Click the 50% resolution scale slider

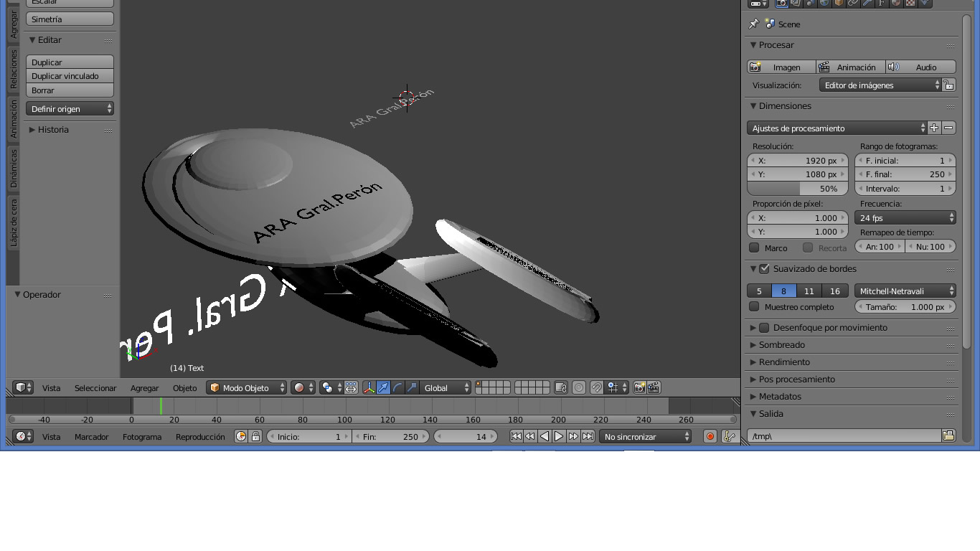click(798, 189)
